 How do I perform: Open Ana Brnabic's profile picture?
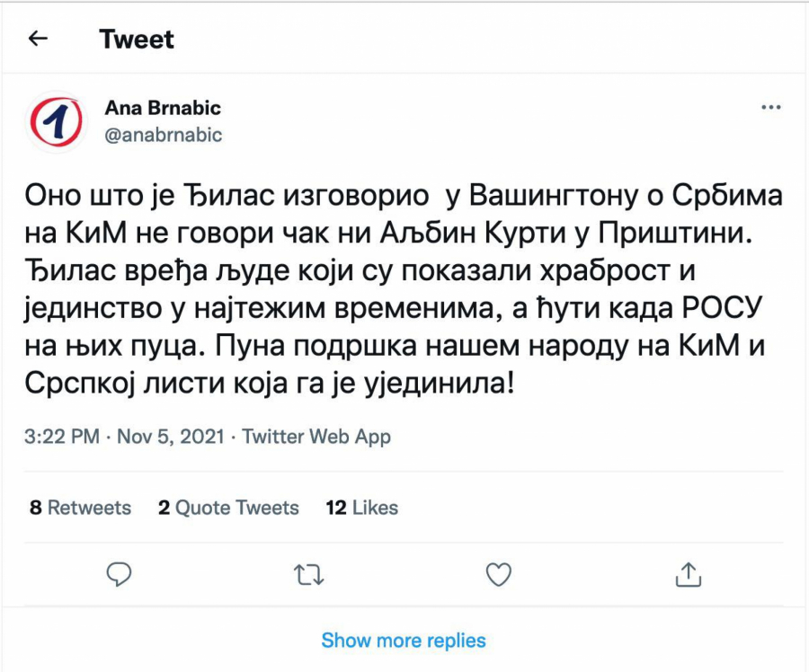(x=56, y=119)
